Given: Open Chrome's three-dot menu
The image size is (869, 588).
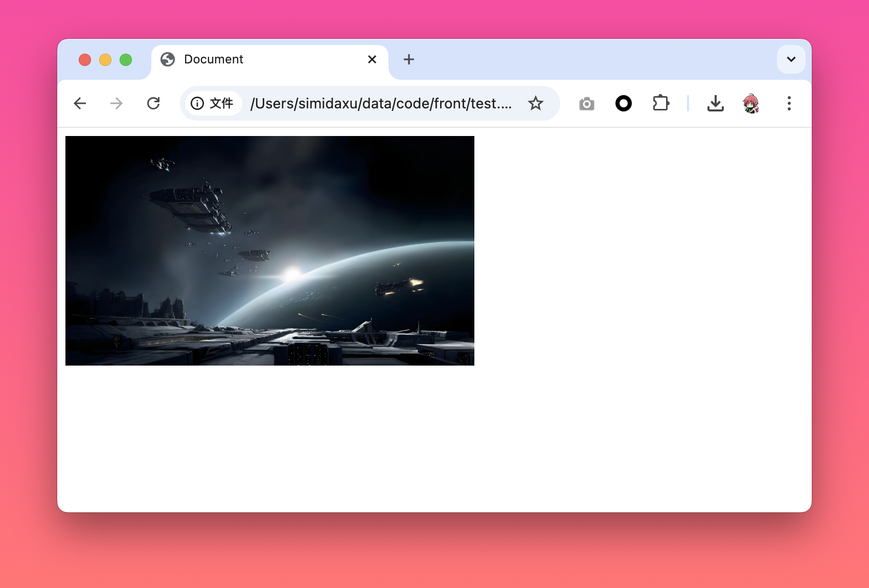Looking at the screenshot, I should coord(789,103).
